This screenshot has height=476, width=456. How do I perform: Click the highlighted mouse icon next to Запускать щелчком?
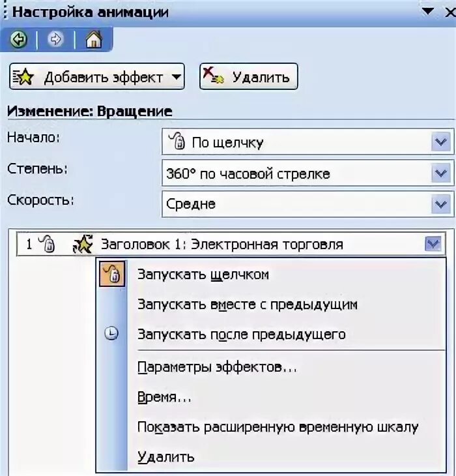(x=112, y=274)
